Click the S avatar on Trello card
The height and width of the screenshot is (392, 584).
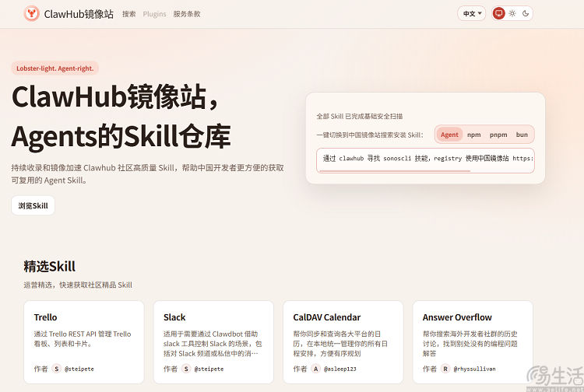[x=56, y=369]
